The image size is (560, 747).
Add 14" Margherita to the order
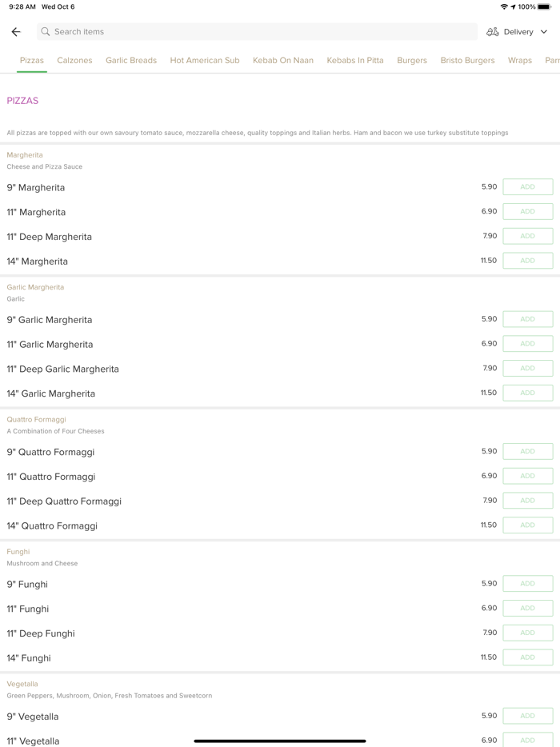point(527,261)
